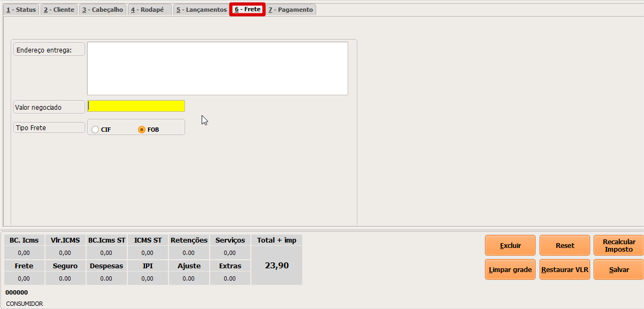Image resolution: width=644 pixels, height=309 pixels.
Task: Open the 1 - Status tab
Action: tap(21, 10)
